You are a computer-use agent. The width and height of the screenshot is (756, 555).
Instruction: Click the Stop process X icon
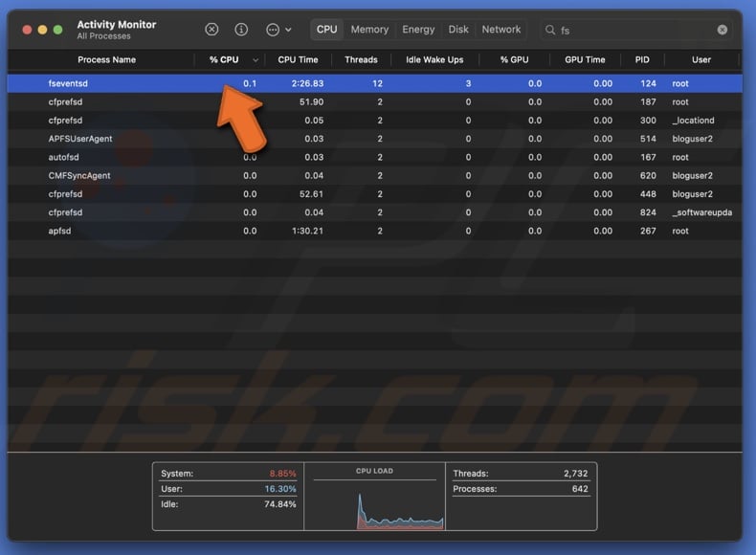(212, 30)
